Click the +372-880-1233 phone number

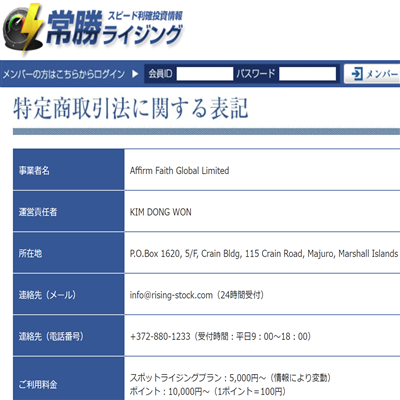[x=160, y=336]
